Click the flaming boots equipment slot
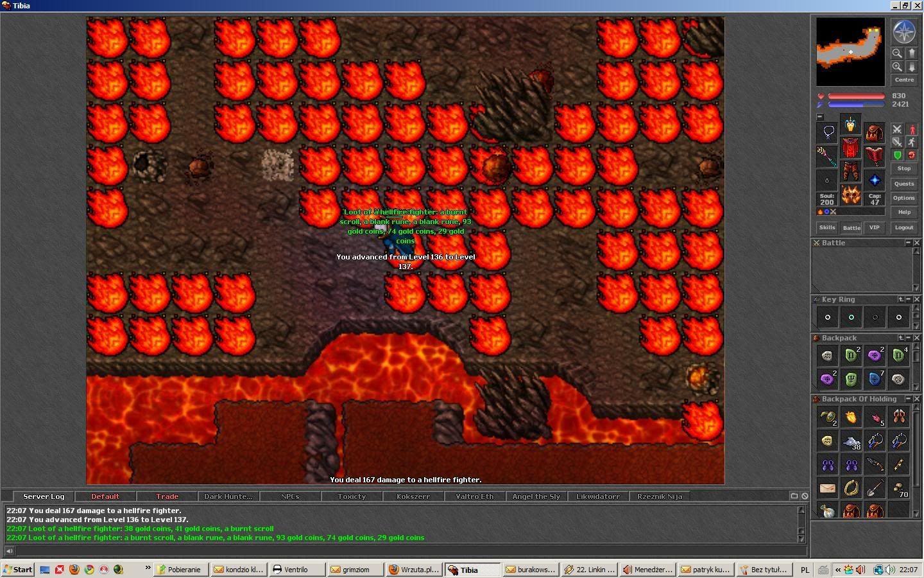924x578 pixels. pyautogui.click(x=851, y=195)
